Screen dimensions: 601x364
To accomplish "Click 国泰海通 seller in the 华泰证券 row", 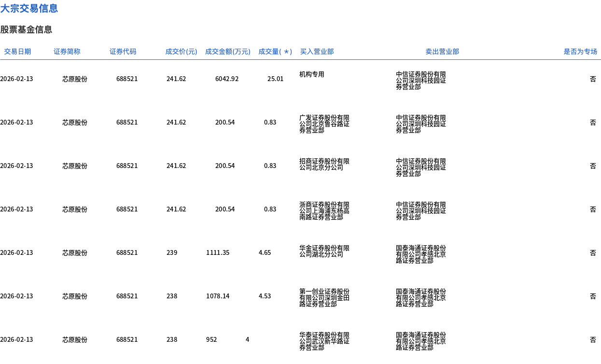I will [421, 341].
